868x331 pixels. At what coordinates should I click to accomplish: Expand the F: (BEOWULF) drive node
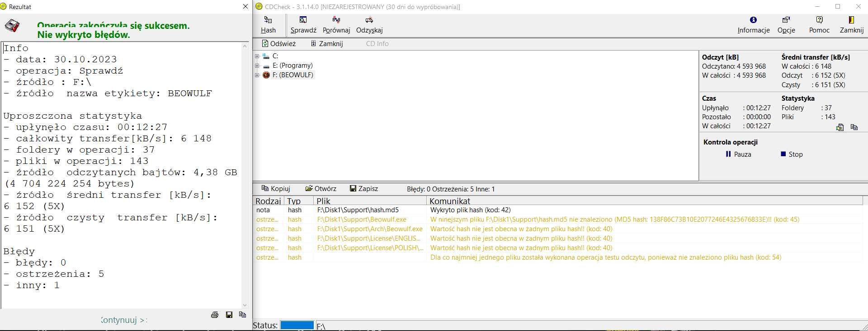[257, 75]
